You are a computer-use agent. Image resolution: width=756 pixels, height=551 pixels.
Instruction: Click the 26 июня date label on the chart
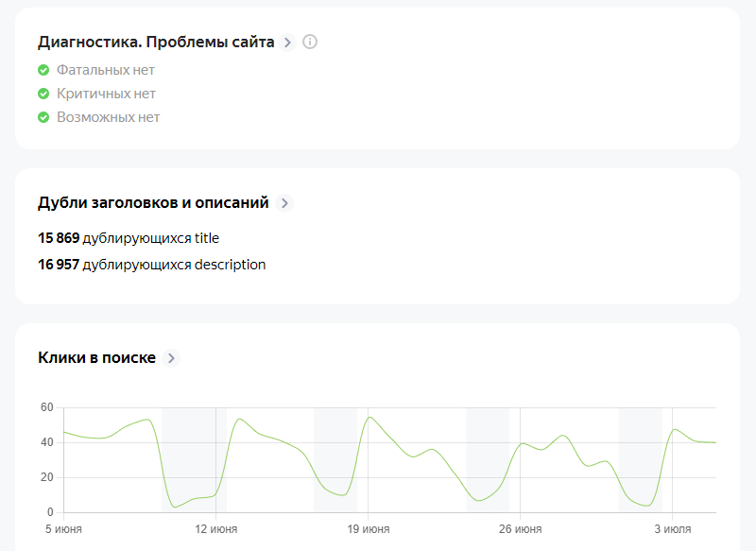521,528
